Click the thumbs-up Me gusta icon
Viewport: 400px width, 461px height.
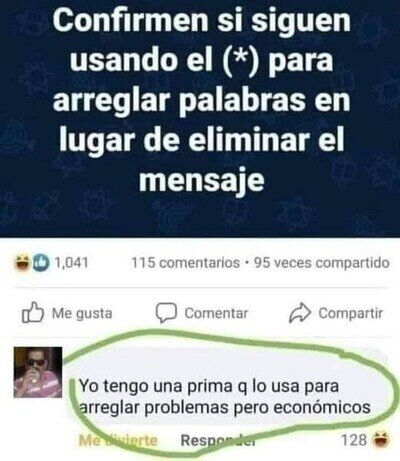tap(33, 313)
